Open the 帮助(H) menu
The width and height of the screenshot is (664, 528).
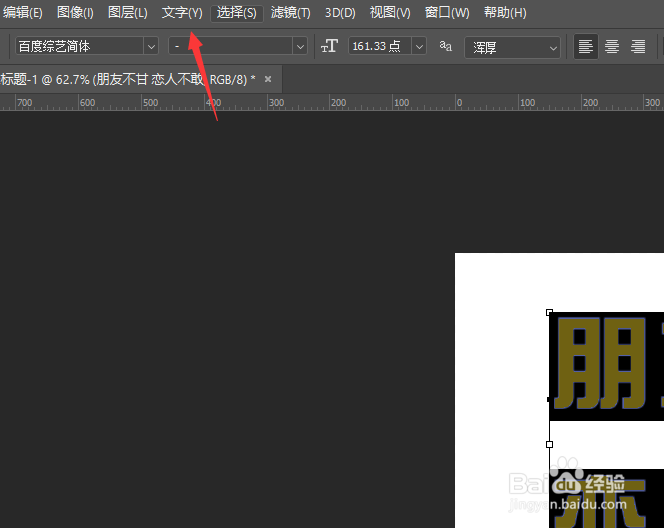505,13
